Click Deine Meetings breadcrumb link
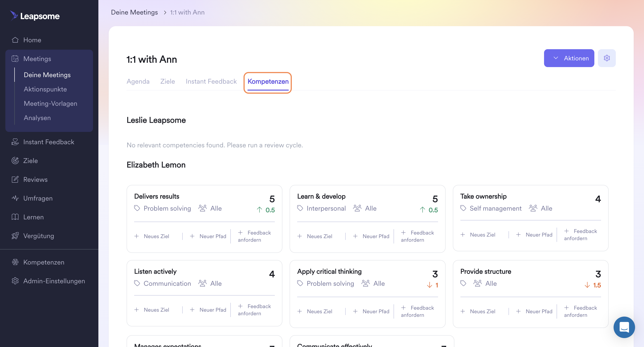The height and width of the screenshot is (347, 644). tap(134, 12)
